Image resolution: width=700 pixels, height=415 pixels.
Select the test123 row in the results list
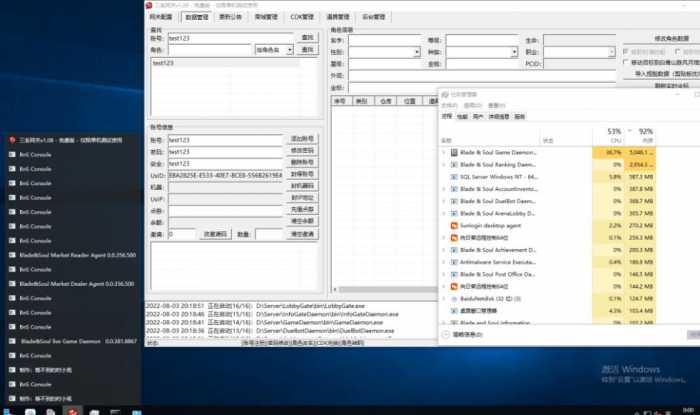225,63
